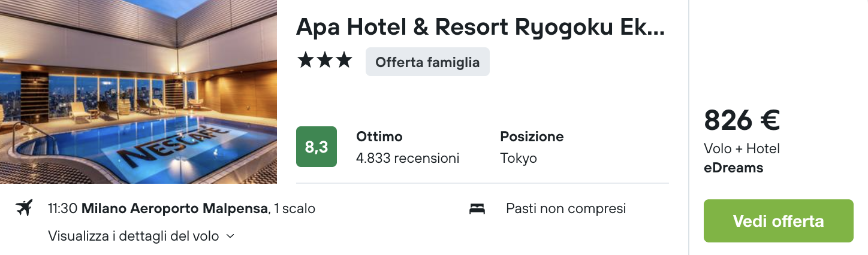The height and width of the screenshot is (255, 868).
Task: Click Pasti non compresi text
Action: pos(566,208)
